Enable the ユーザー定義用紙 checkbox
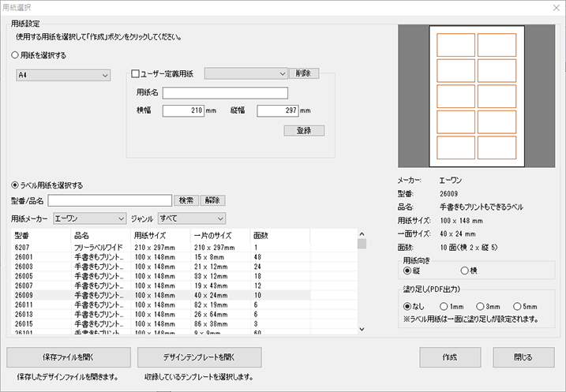 [x=135, y=74]
